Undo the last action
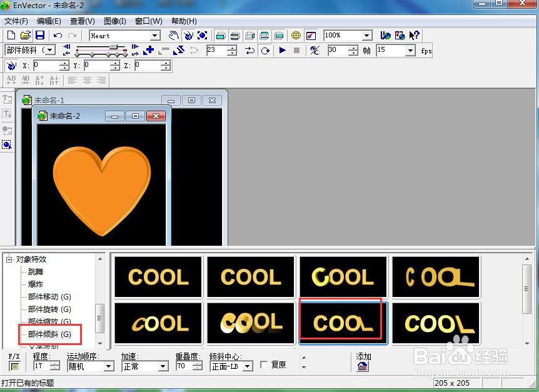Screen dimensions: 539x392 click(x=58, y=36)
